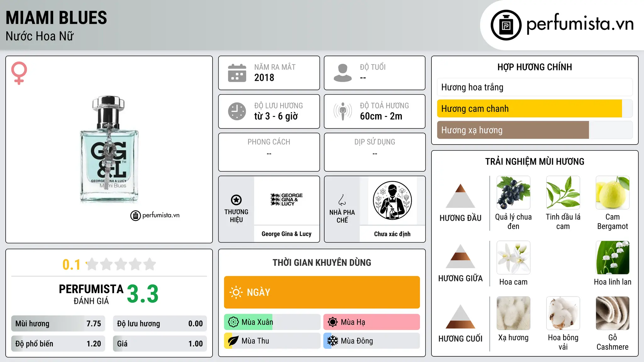
Task: Click the PHONG CÁCH label
Action: click(x=269, y=142)
